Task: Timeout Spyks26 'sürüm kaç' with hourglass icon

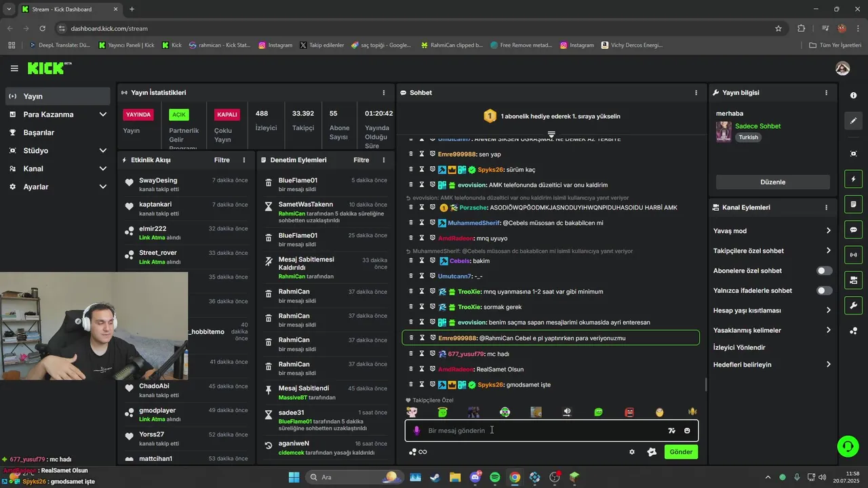Action: point(421,169)
